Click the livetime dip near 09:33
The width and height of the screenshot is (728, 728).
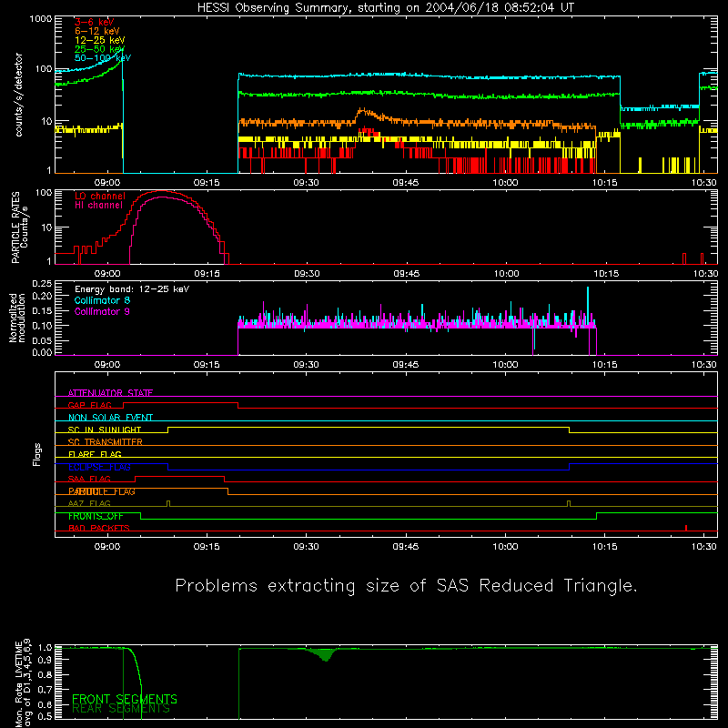click(x=327, y=655)
